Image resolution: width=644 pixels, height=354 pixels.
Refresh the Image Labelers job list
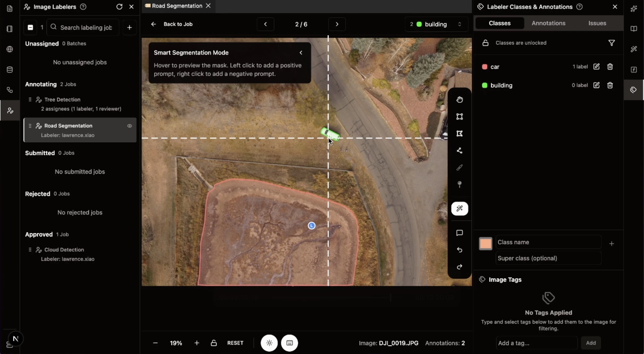click(x=119, y=6)
